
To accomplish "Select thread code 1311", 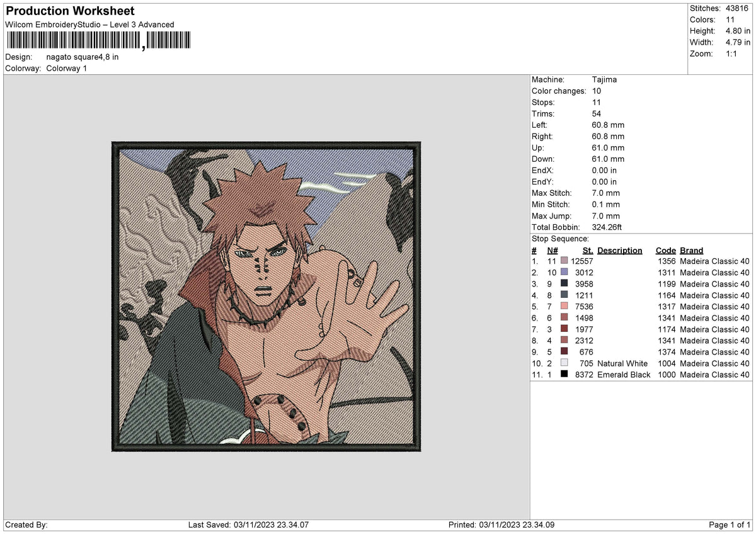I will [x=667, y=273].
